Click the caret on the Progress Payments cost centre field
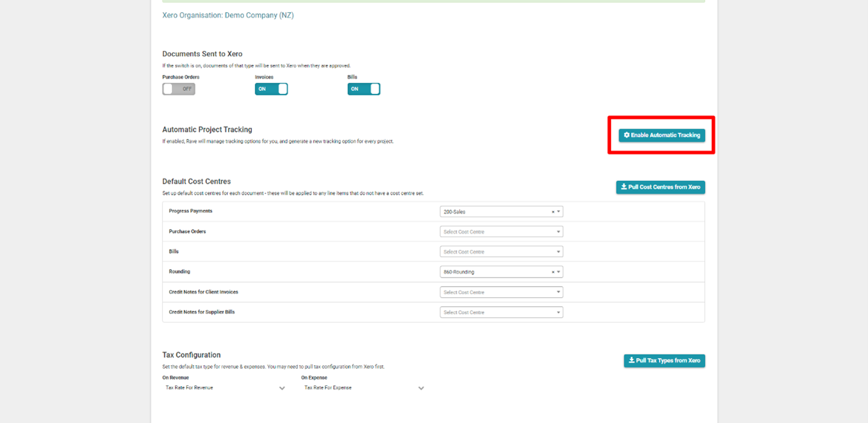Image resolution: width=868 pixels, height=423 pixels. [558, 211]
